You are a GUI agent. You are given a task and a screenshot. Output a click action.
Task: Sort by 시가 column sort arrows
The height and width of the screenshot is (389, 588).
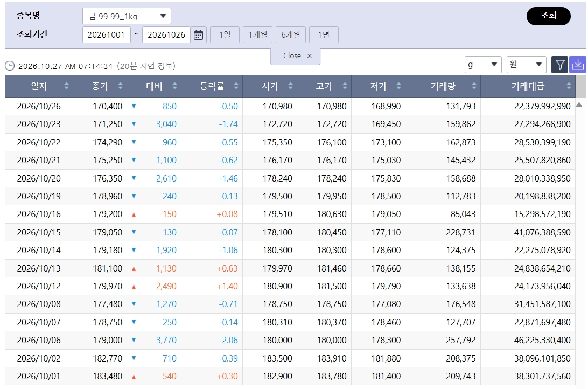tap(290, 86)
